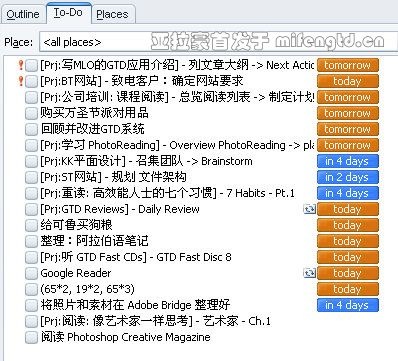Check the 公司培训 课程阅读 task checkbox
Screen dimensions: 398x361
[31, 97]
